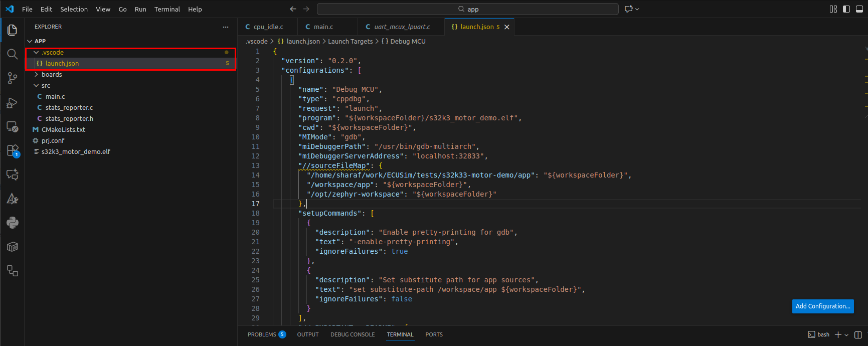Open the Search view in activity bar

coord(13,54)
